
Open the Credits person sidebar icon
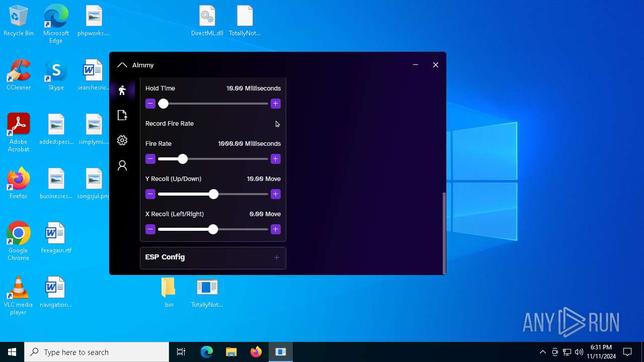click(122, 165)
